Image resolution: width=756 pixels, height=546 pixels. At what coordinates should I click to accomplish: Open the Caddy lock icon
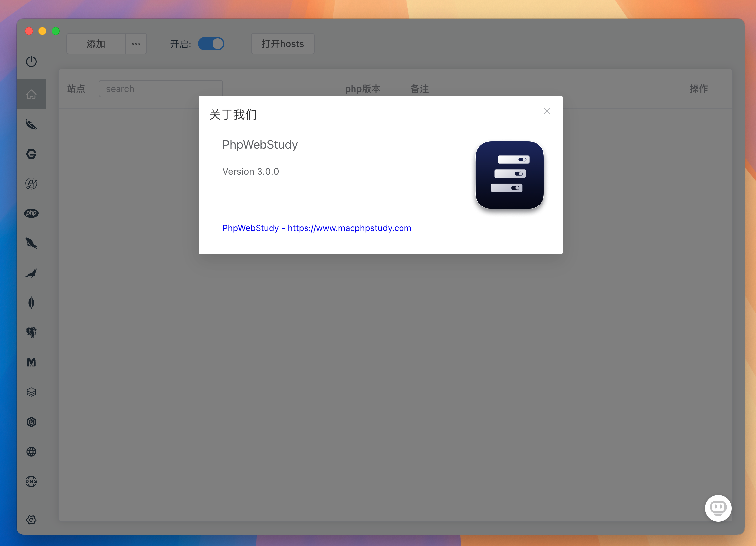pos(31,184)
